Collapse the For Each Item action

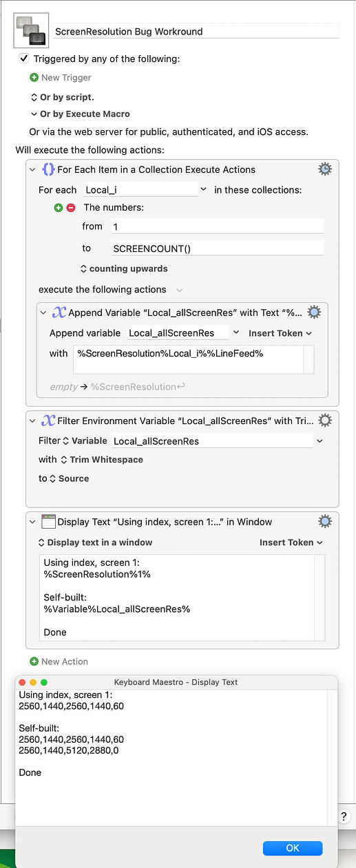[x=32, y=169]
